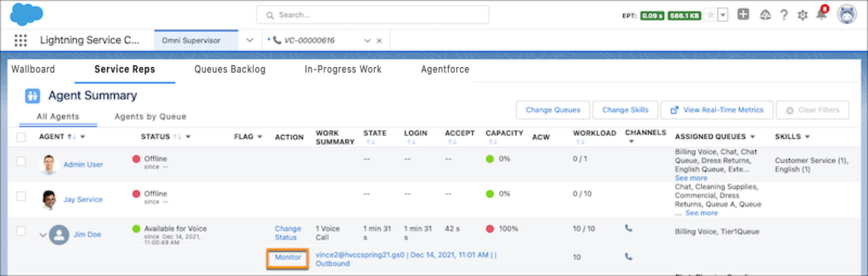Select the Jim Doe row checkbox
The image size is (868, 276).
click(x=21, y=231)
